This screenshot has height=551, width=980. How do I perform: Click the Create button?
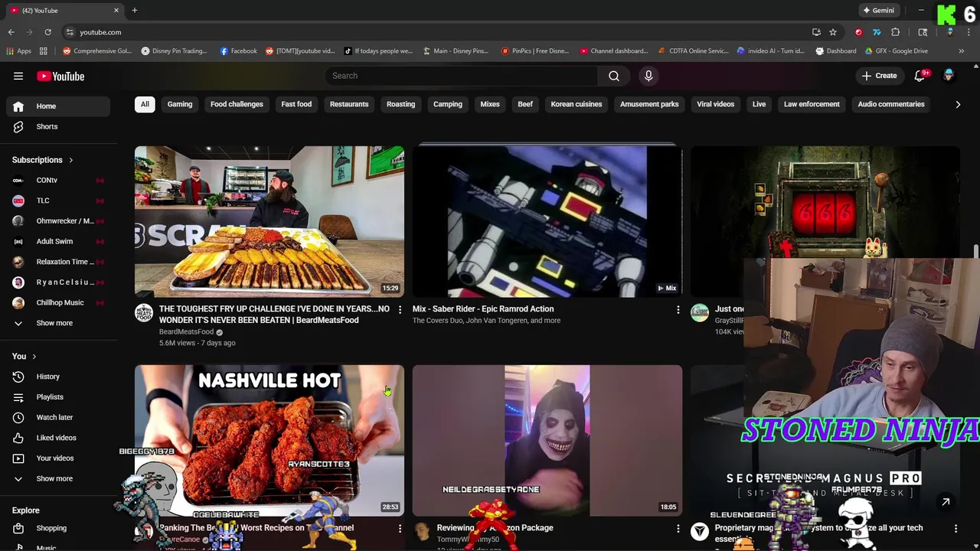click(x=879, y=76)
